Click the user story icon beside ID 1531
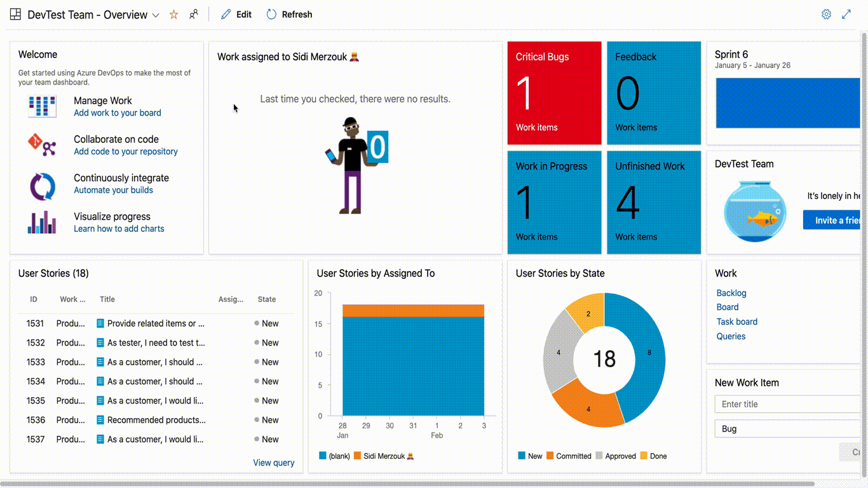 [99, 323]
